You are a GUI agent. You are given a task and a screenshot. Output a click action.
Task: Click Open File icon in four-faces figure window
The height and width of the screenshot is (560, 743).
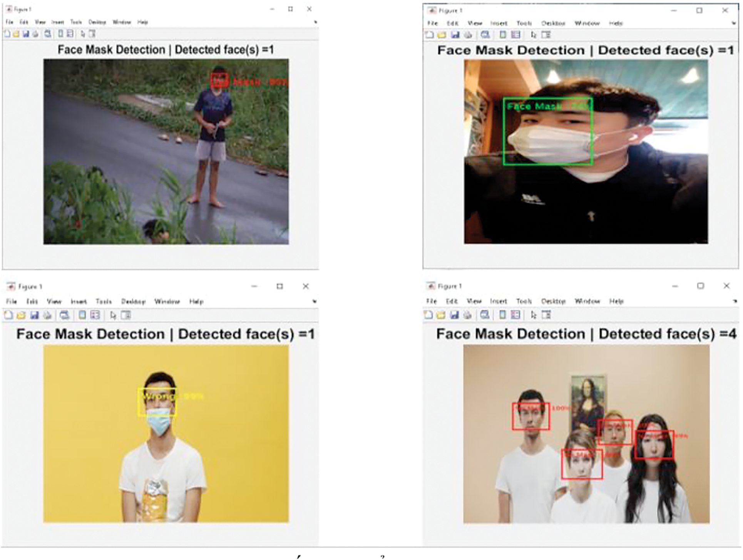pos(441,315)
